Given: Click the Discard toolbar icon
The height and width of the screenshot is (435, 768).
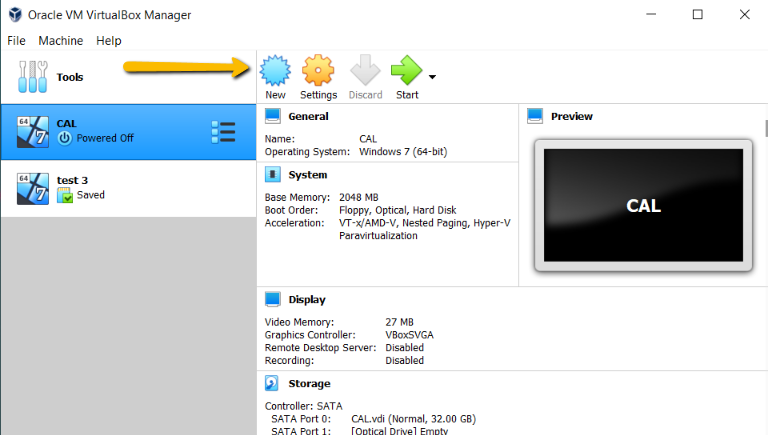Looking at the screenshot, I should [365, 70].
